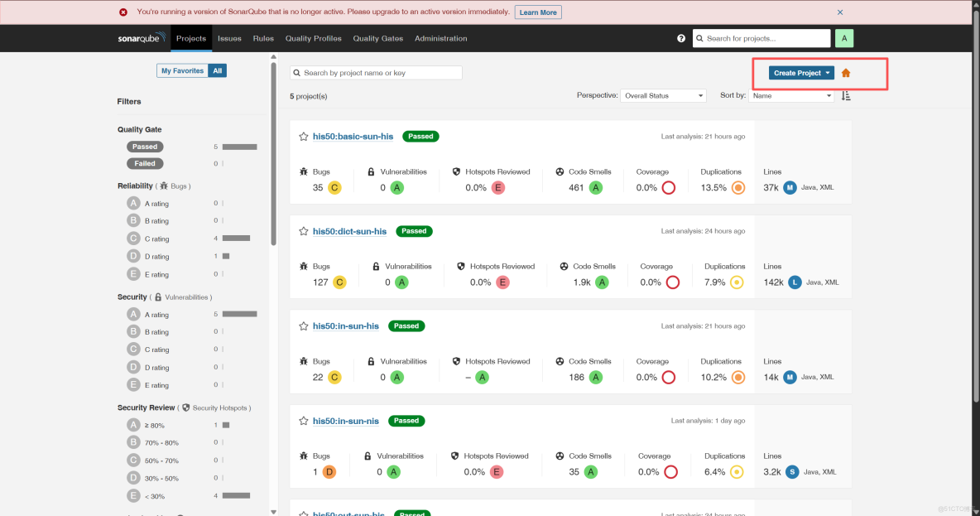Image resolution: width=980 pixels, height=516 pixels.
Task: Open the his50:in-sun-his project link
Action: point(345,326)
